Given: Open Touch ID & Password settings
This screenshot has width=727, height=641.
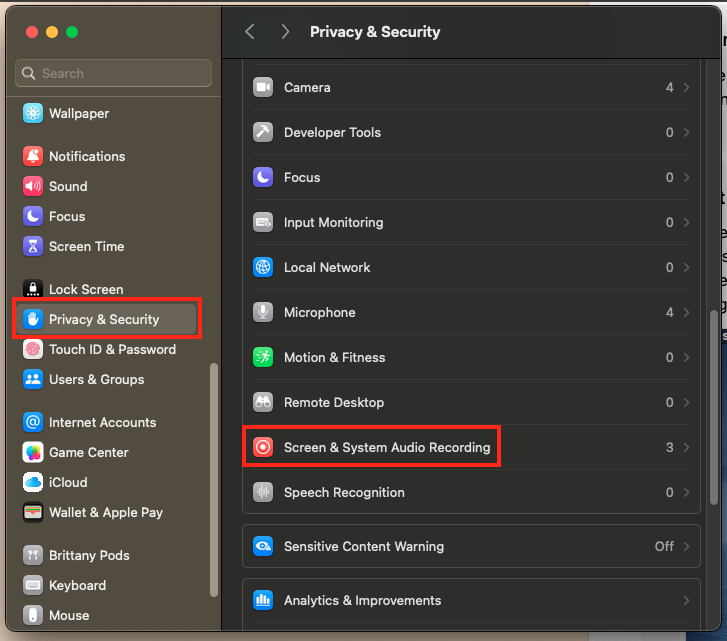Looking at the screenshot, I should coord(112,349).
